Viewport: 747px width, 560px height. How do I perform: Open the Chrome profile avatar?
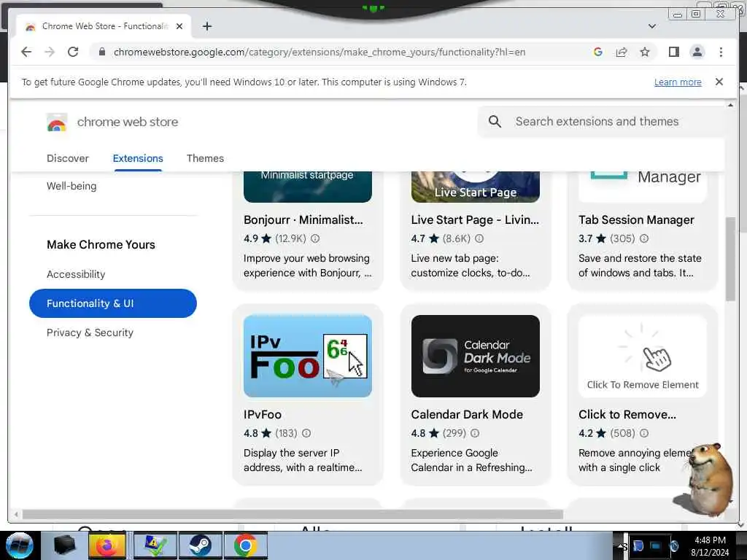coord(697,52)
